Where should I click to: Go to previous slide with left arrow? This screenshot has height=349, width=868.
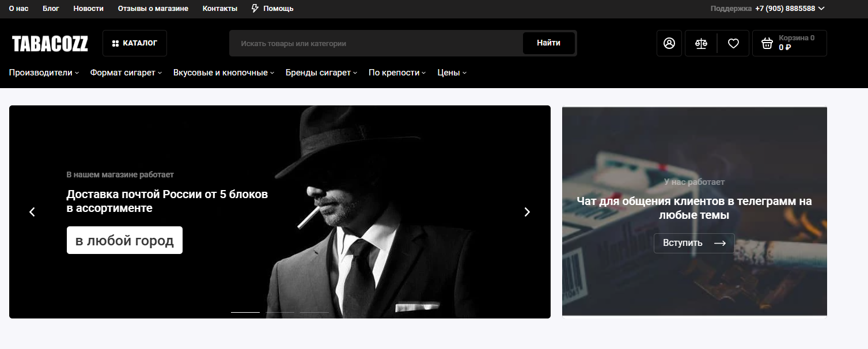(32, 212)
